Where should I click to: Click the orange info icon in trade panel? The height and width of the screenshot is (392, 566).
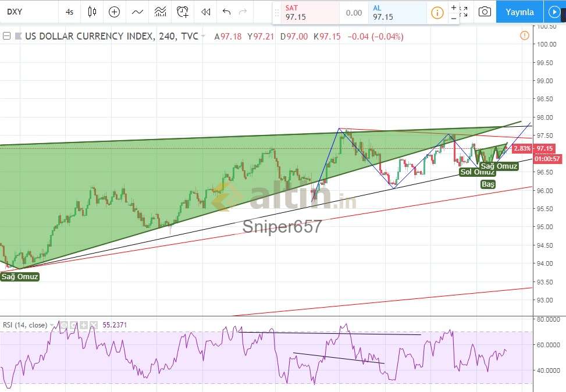point(437,13)
